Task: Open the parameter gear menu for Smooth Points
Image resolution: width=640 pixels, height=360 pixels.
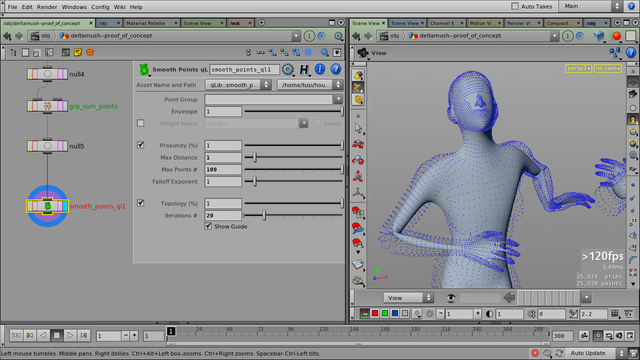Action: click(x=288, y=69)
